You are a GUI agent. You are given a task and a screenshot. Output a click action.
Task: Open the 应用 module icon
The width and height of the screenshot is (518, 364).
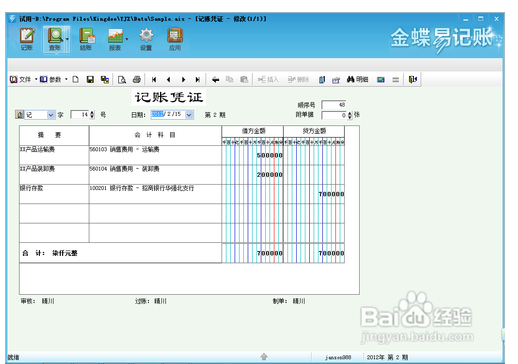click(x=175, y=39)
